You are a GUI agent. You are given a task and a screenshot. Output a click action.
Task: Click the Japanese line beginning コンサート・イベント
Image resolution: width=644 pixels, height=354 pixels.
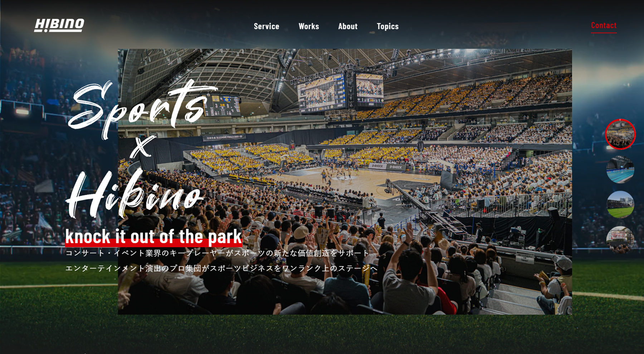coord(217,253)
